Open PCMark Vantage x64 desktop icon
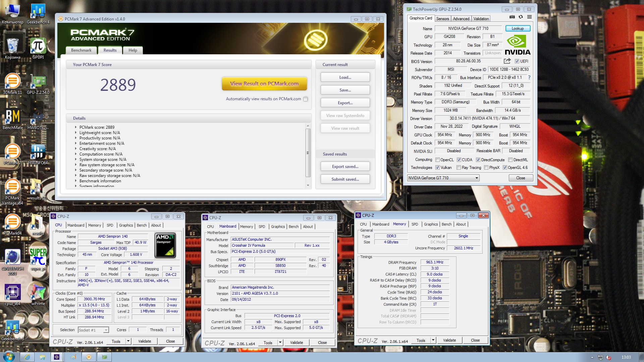Viewport: 644px width, 362px height. [x=12, y=192]
